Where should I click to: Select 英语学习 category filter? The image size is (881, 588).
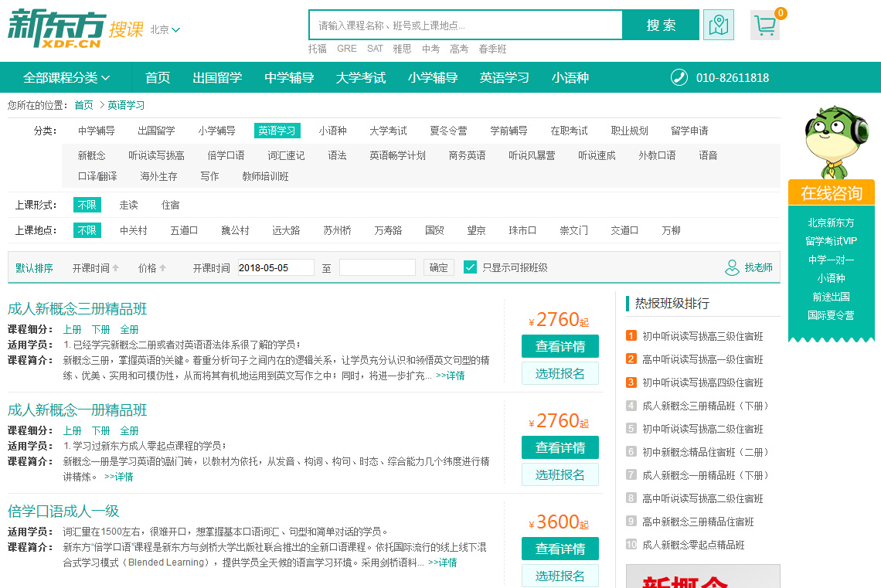pyautogui.click(x=277, y=131)
